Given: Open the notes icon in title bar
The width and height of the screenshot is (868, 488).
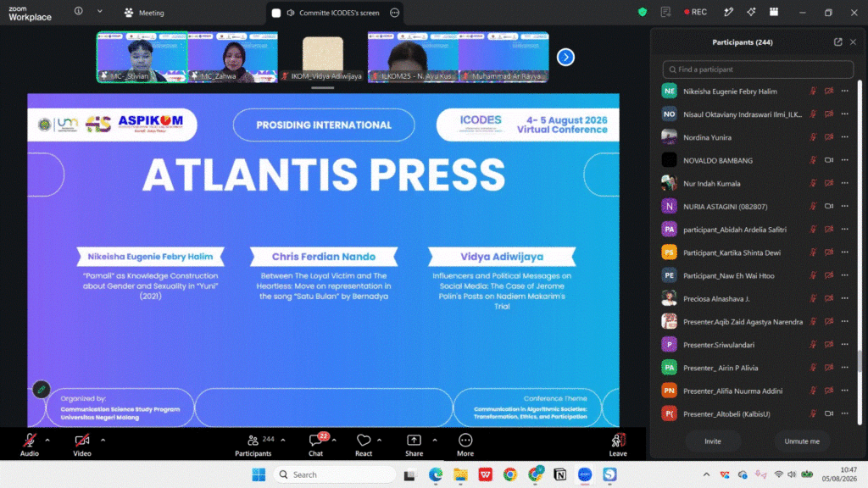Looking at the screenshot, I should coord(665,12).
